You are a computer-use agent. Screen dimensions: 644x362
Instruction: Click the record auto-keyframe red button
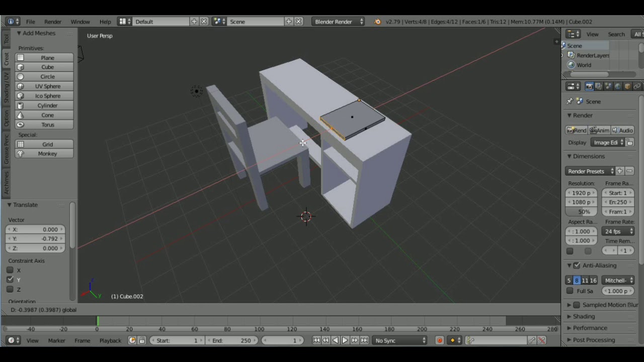439,340
